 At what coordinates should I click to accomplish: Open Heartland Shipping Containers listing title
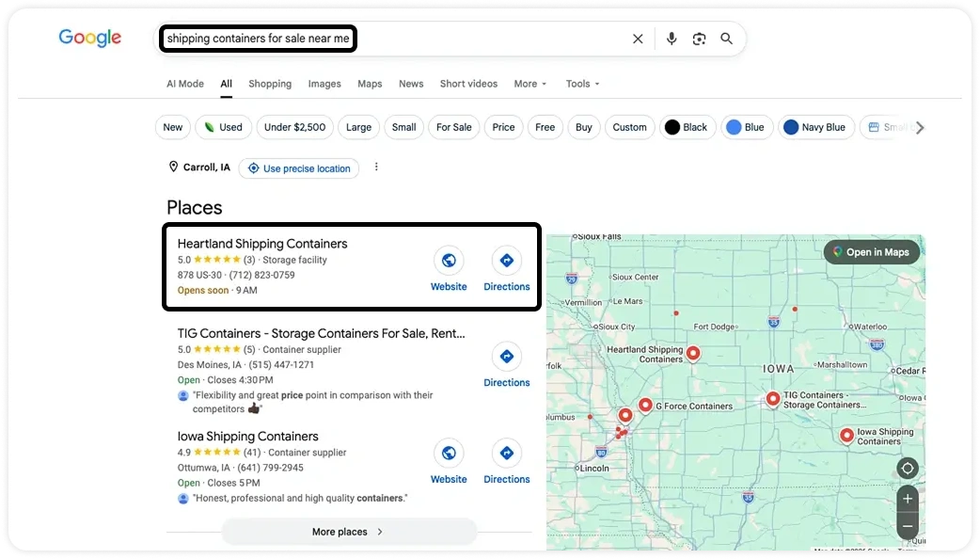point(262,244)
